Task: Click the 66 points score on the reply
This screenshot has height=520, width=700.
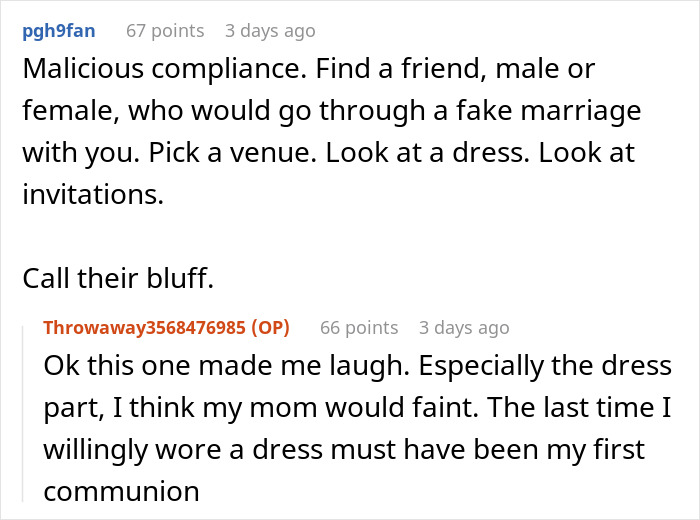Action: click(359, 328)
